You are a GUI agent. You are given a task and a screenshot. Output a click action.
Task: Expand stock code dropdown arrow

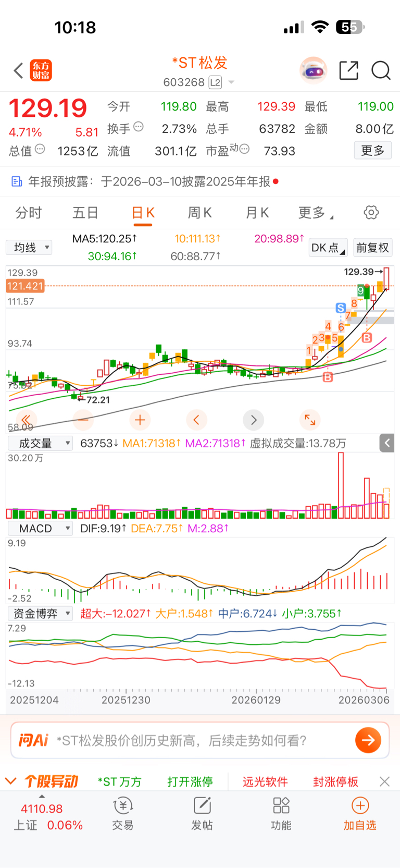pyautogui.click(x=231, y=82)
